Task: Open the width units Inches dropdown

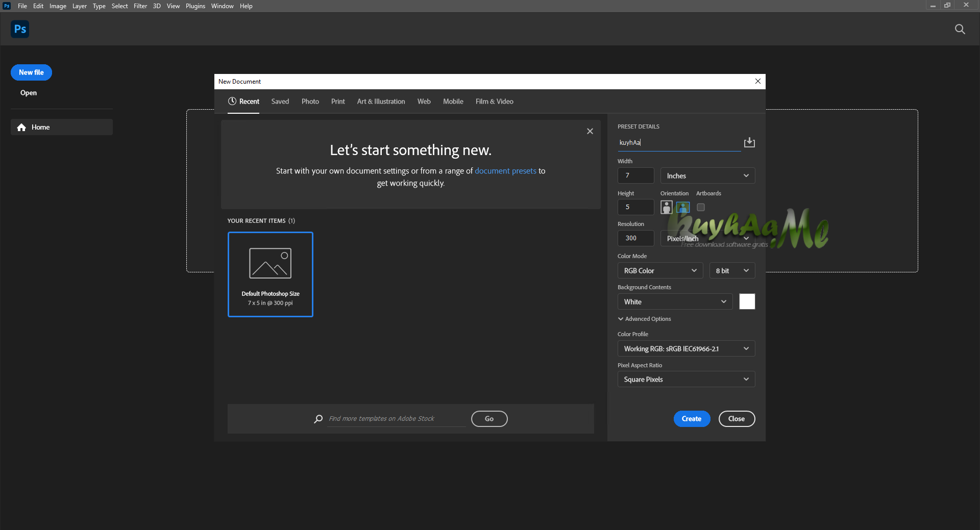Action: coord(707,175)
